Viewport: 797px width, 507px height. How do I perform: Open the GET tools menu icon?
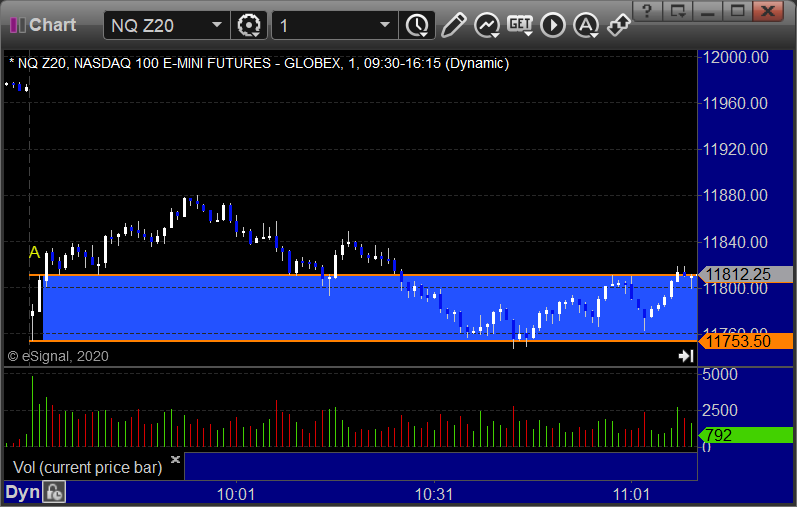tap(519, 25)
